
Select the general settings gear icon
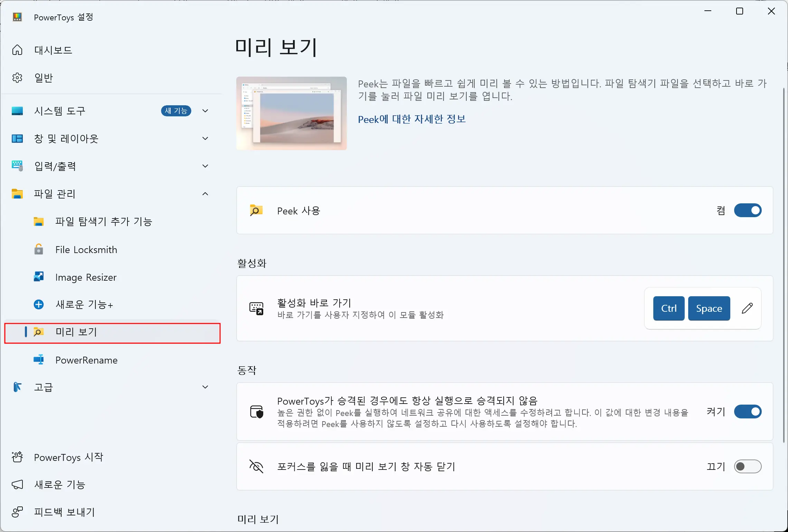tap(17, 77)
